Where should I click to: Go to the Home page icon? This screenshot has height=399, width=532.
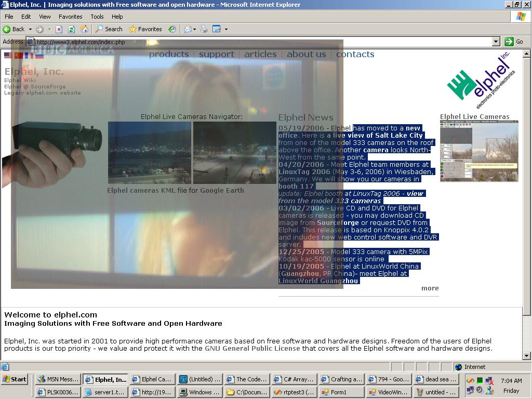point(84,29)
